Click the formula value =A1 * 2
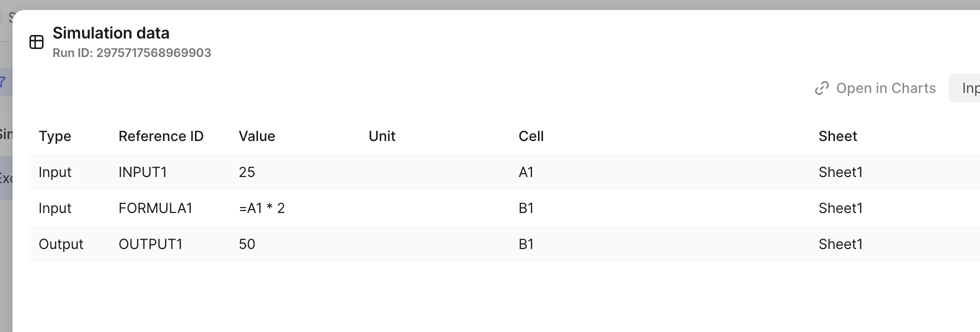This screenshot has width=980, height=332. 262,208
